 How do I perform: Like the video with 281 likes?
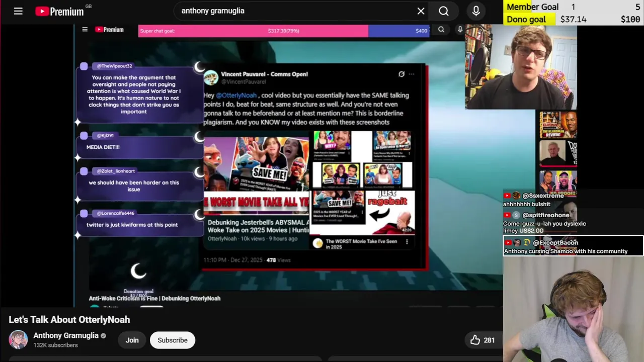tap(482, 340)
